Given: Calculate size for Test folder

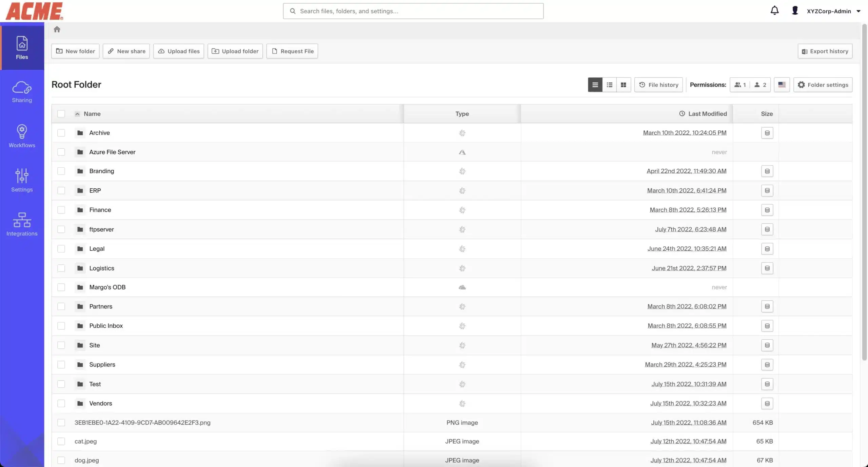Looking at the screenshot, I should tap(767, 384).
